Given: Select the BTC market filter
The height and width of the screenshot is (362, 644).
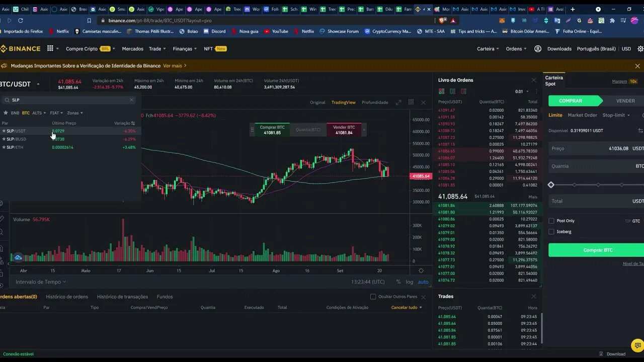Looking at the screenshot, I should click(26, 113).
